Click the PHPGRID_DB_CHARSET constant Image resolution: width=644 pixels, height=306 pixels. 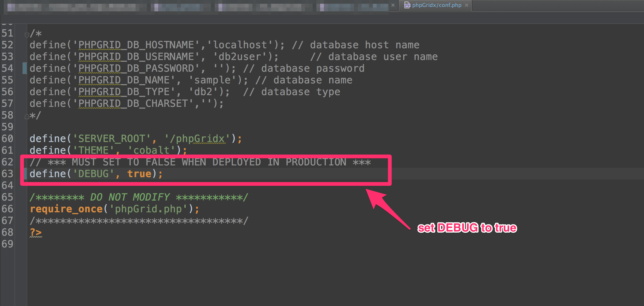coord(133,104)
